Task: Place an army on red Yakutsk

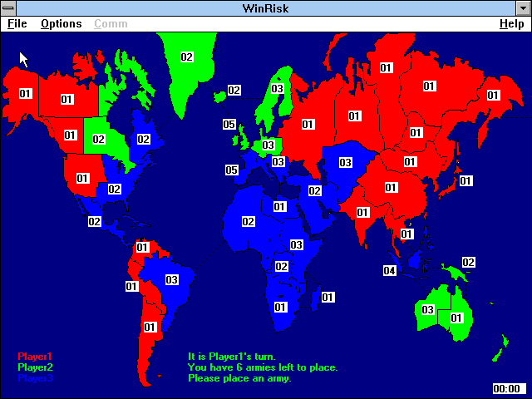Action: click(429, 86)
